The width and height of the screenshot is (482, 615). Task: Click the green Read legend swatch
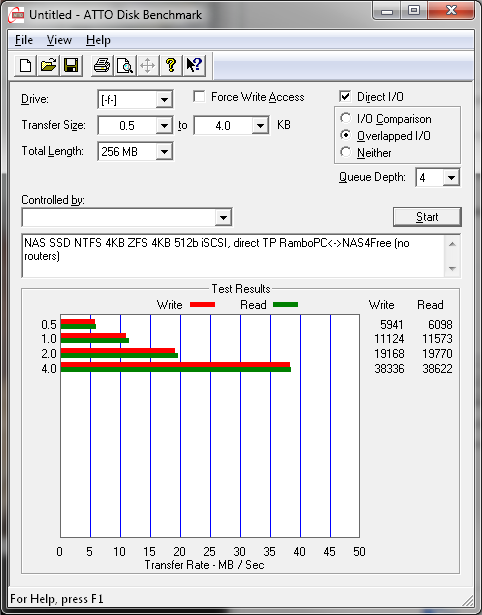[x=286, y=304]
